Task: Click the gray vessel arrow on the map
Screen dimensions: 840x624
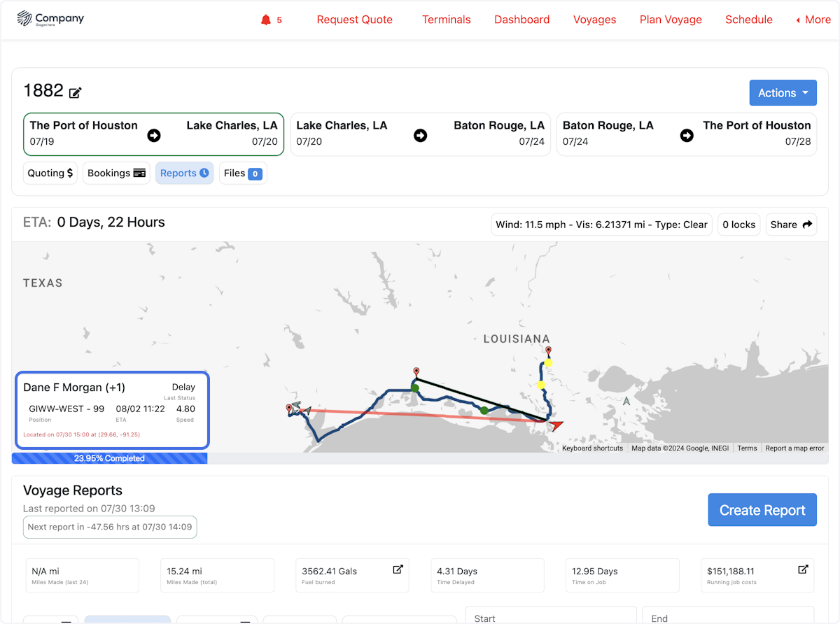Action: tap(626, 401)
